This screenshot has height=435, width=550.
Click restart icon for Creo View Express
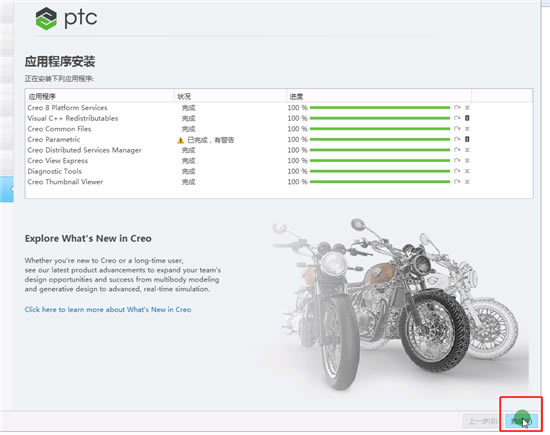tap(457, 160)
